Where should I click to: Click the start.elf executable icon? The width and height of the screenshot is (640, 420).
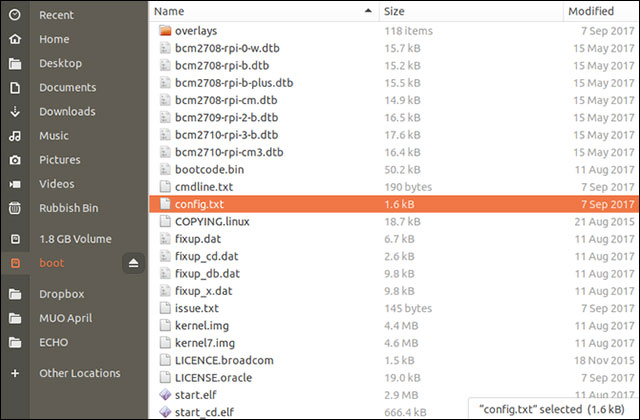(165, 395)
